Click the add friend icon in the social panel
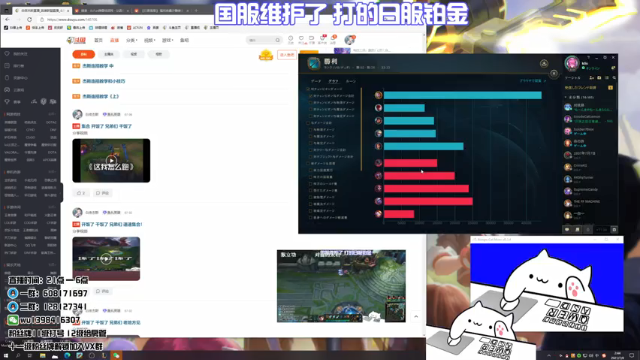This screenshot has height=360, width=640. [x=591, y=78]
